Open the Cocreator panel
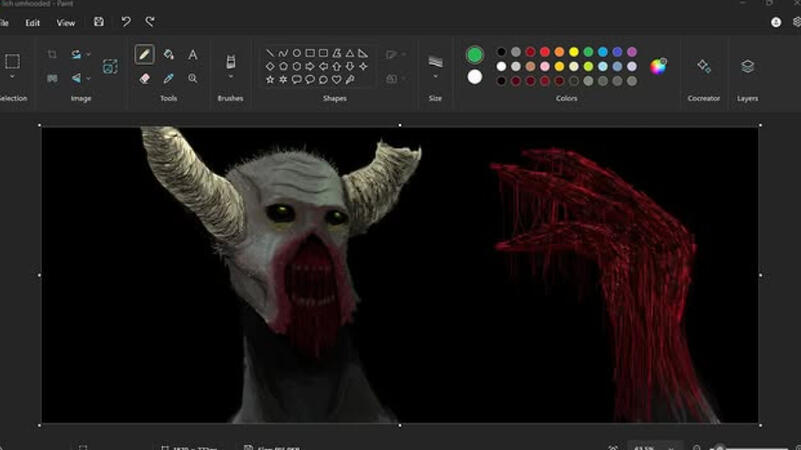 pyautogui.click(x=704, y=66)
